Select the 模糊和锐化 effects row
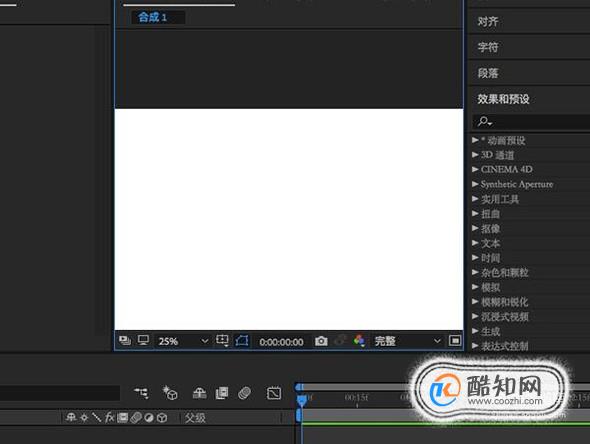590x444 pixels. click(530, 302)
